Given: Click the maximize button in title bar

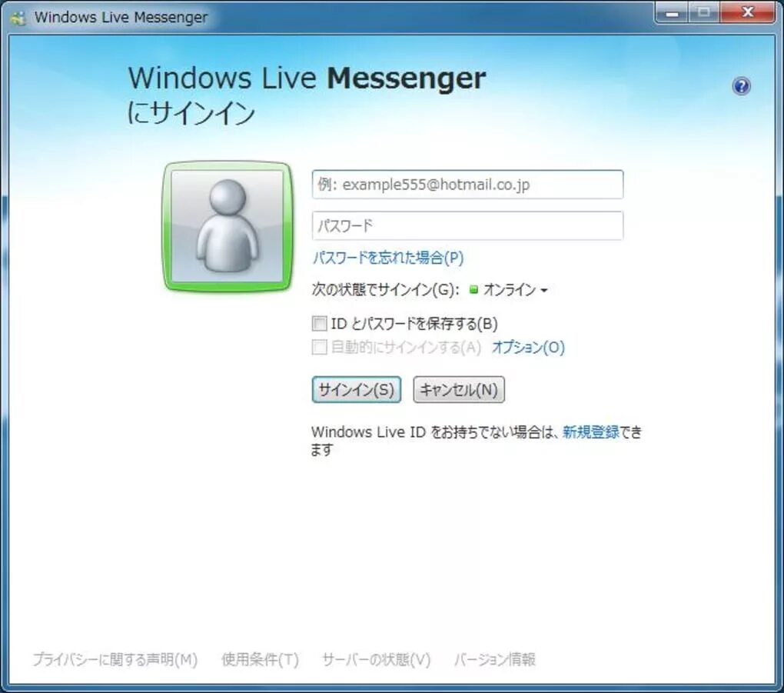Looking at the screenshot, I should 705,12.
